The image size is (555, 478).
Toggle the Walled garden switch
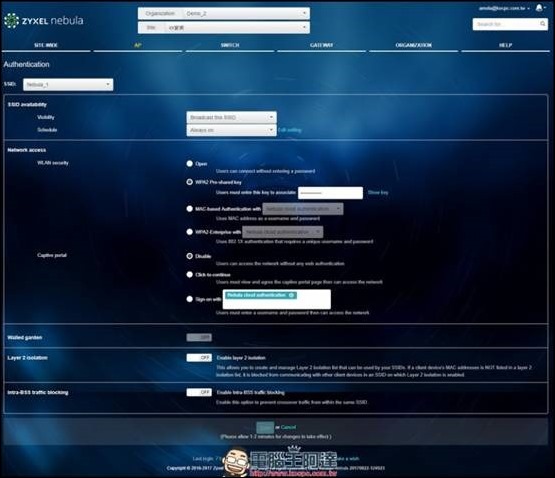(x=199, y=337)
